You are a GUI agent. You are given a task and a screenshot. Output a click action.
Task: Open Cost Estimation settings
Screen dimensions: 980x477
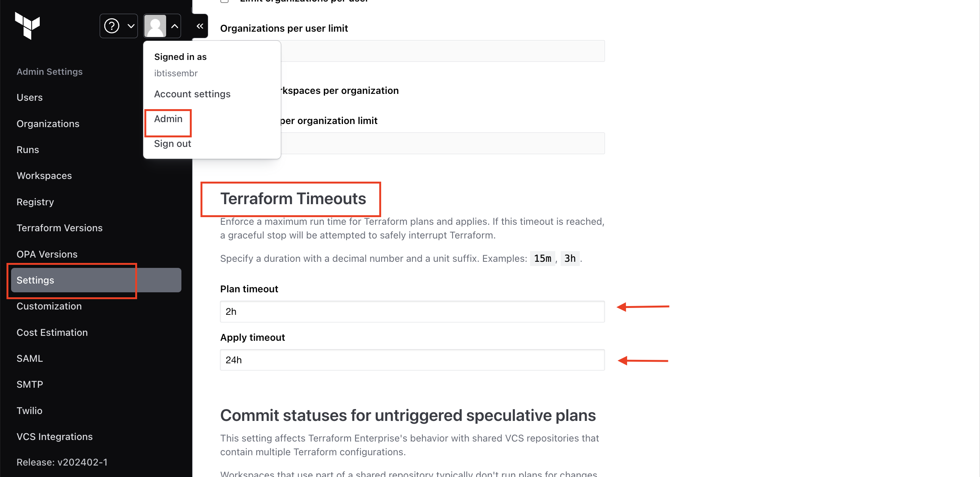(x=52, y=332)
